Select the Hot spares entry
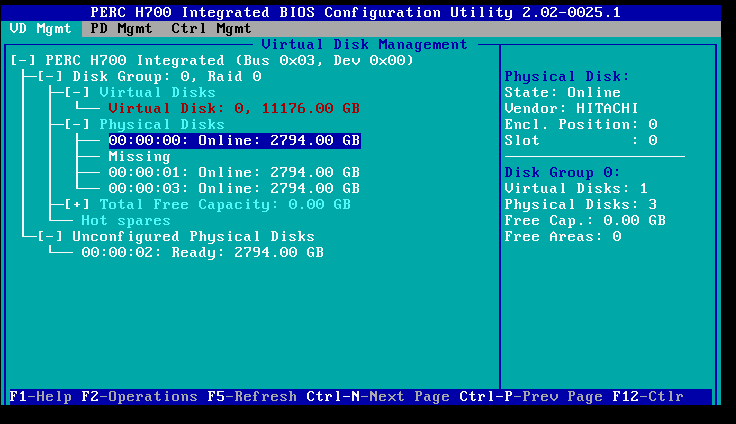This screenshot has height=424, width=736. [x=126, y=220]
